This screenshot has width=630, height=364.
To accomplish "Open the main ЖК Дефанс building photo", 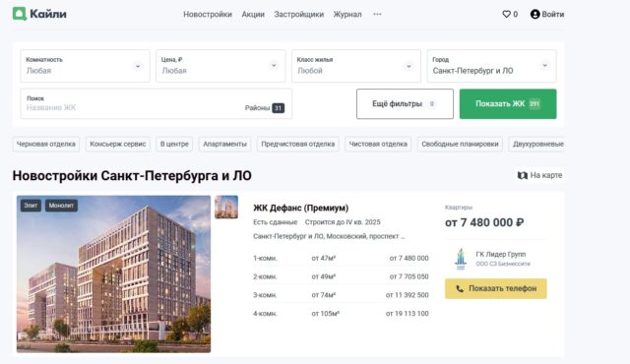I will tap(113, 274).
